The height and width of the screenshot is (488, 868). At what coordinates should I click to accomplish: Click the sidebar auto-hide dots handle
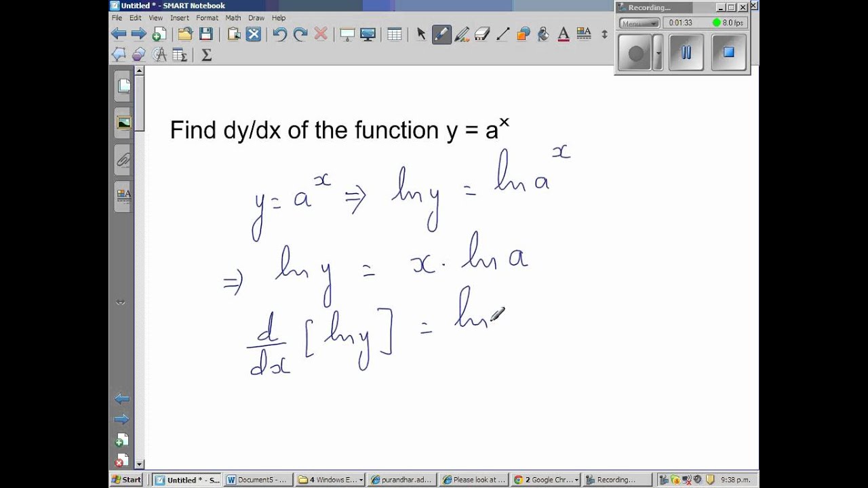tap(121, 302)
